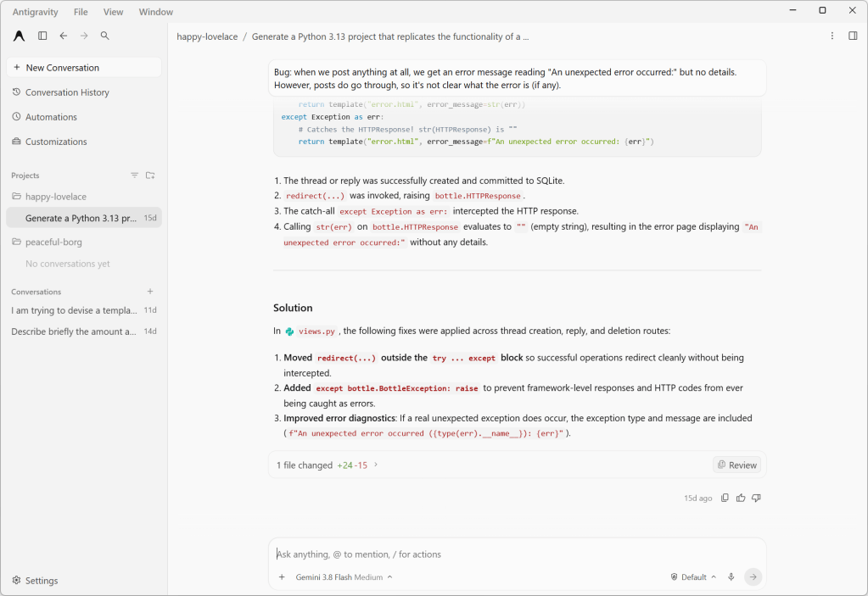
Task: Go back with the left arrow
Action: 64,36
